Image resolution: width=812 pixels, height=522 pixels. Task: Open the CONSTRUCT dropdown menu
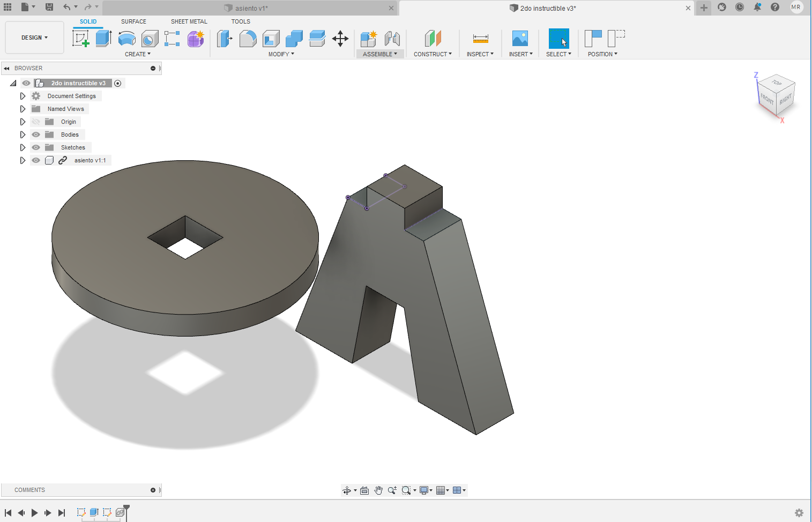coord(433,54)
